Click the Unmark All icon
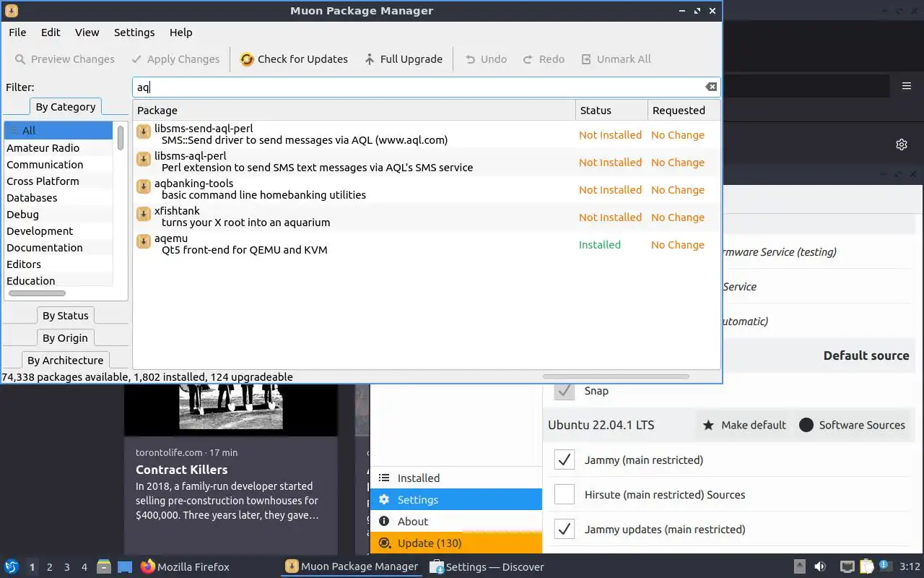The width and height of the screenshot is (924, 578). (586, 59)
